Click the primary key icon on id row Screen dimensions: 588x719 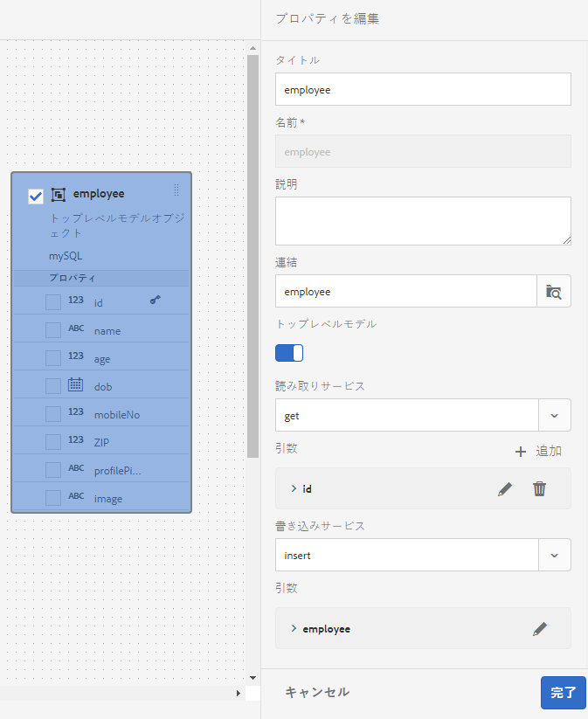[155, 300]
